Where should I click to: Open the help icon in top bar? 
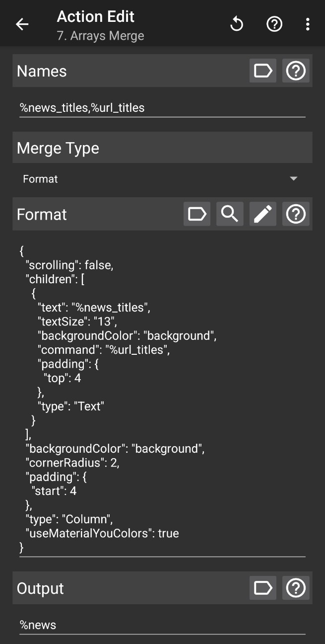[274, 24]
